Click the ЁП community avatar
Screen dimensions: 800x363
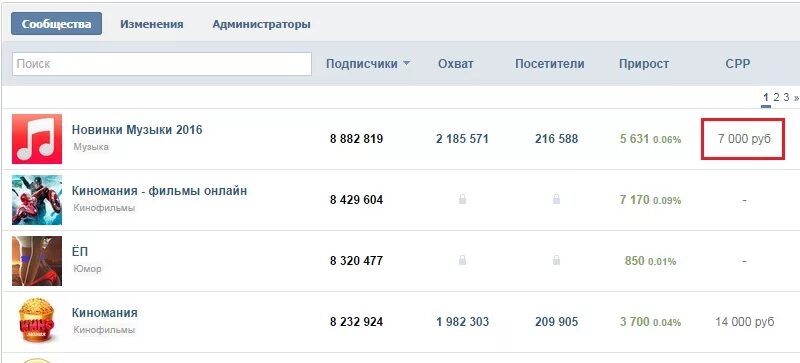37,261
